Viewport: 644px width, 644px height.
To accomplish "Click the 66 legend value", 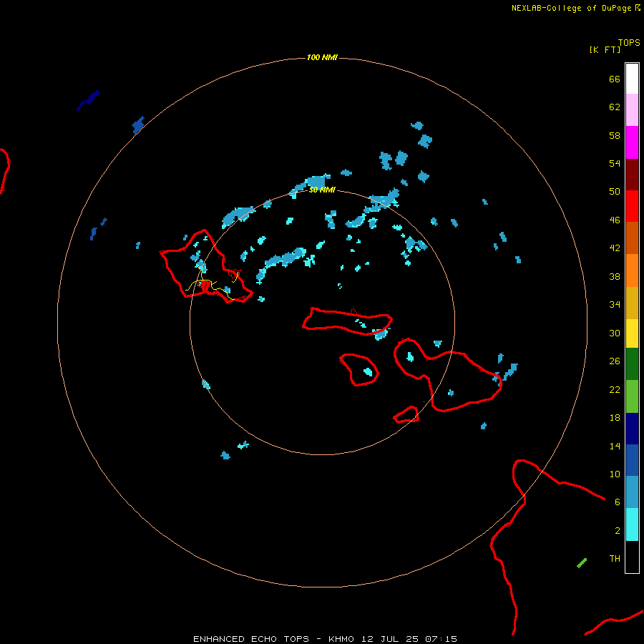I will point(615,79).
